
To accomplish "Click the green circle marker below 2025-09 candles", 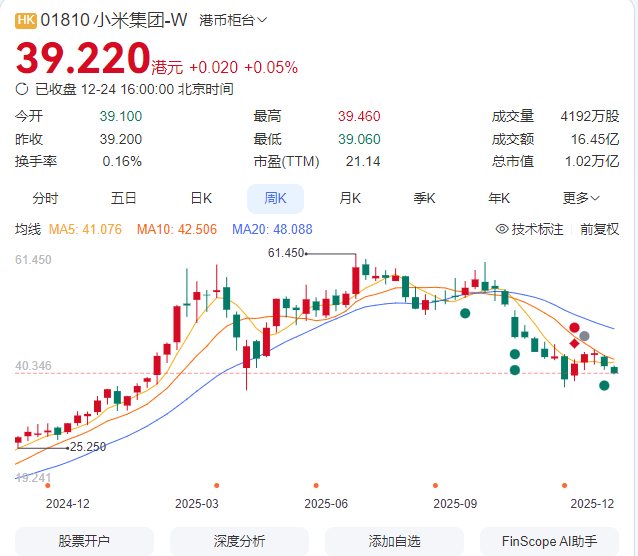I will [465, 313].
